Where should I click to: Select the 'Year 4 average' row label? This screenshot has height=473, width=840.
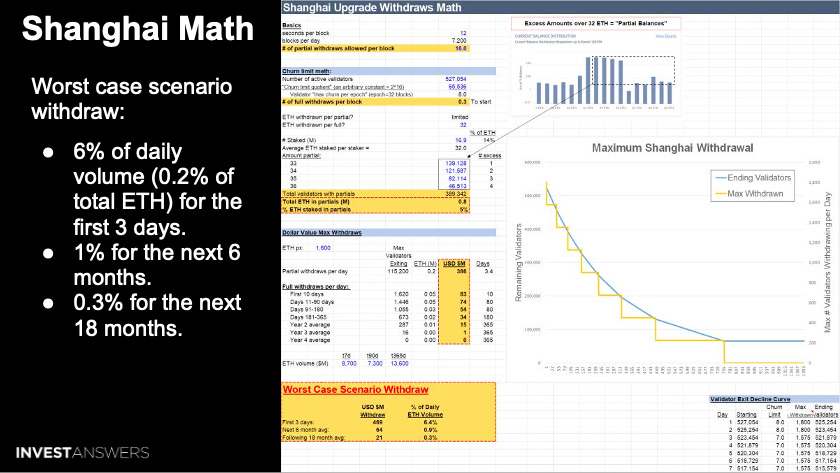(x=310, y=340)
